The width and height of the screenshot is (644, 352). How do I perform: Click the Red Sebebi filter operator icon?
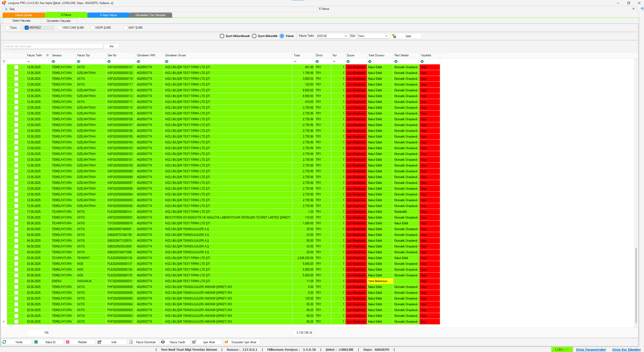pyautogui.click(x=396, y=62)
